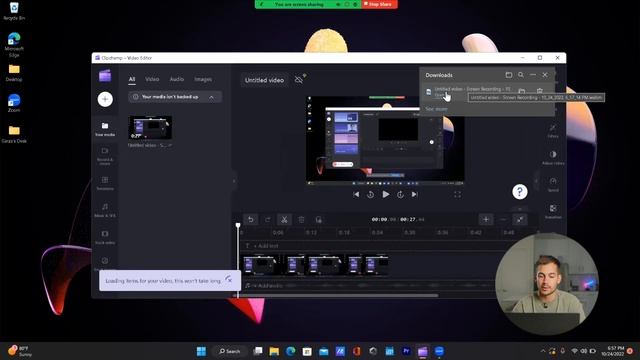
Task: Open the Windows Start menu
Action: [201, 351]
